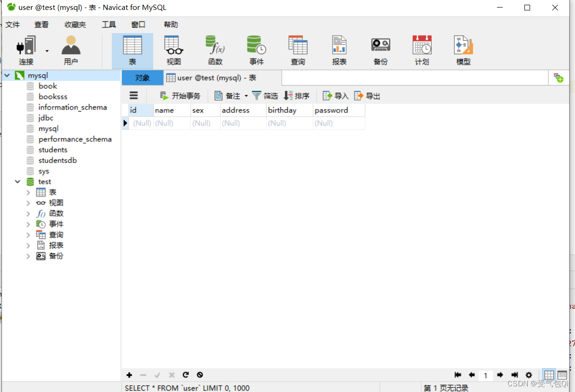The image size is (575, 392).
Task: Open the 查询 (Query) tool
Action: pos(298,49)
